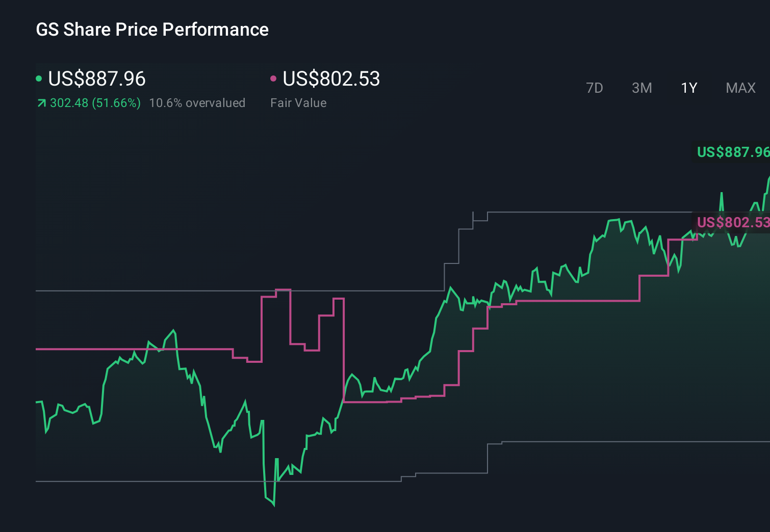Viewport: 770px width, 532px height.
Task: Click the GS Share Price Performance title
Action: (152, 29)
